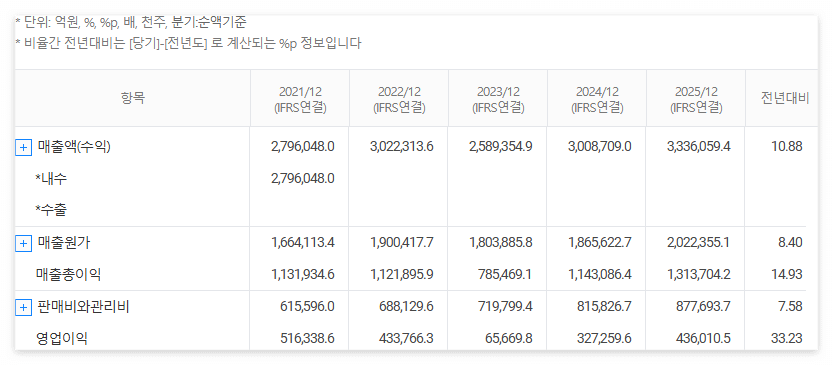
Task: Click 매출원가 value 1,803,885.8
Action: tap(501, 243)
